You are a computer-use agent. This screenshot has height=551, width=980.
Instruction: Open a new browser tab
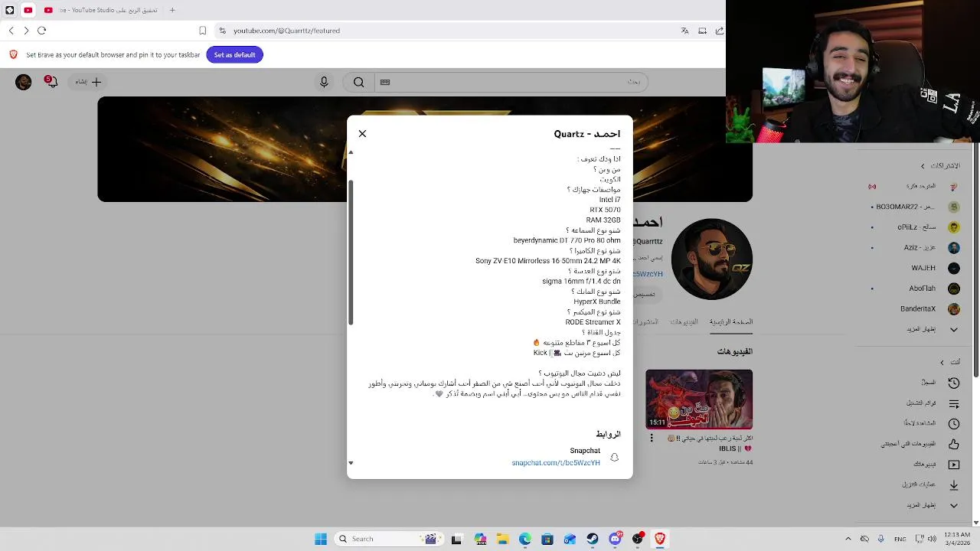pyautogui.click(x=172, y=10)
